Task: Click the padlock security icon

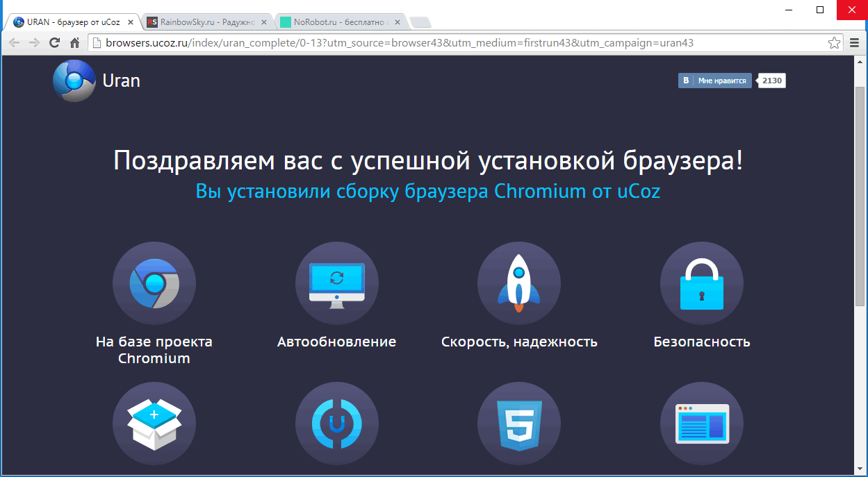Action: (702, 283)
